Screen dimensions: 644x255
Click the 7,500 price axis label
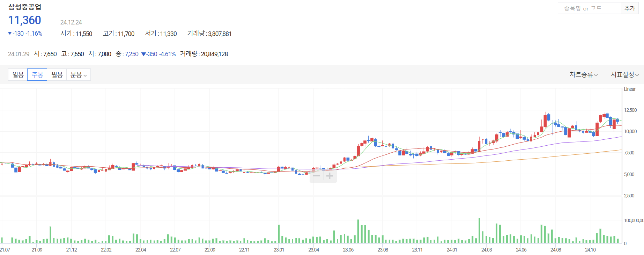pyautogui.click(x=629, y=153)
